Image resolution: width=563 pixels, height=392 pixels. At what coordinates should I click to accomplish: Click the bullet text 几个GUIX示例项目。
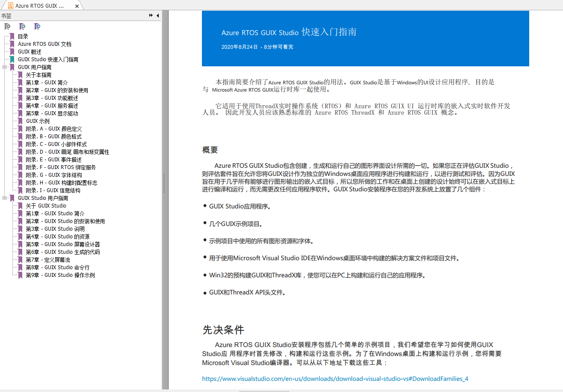coord(235,223)
